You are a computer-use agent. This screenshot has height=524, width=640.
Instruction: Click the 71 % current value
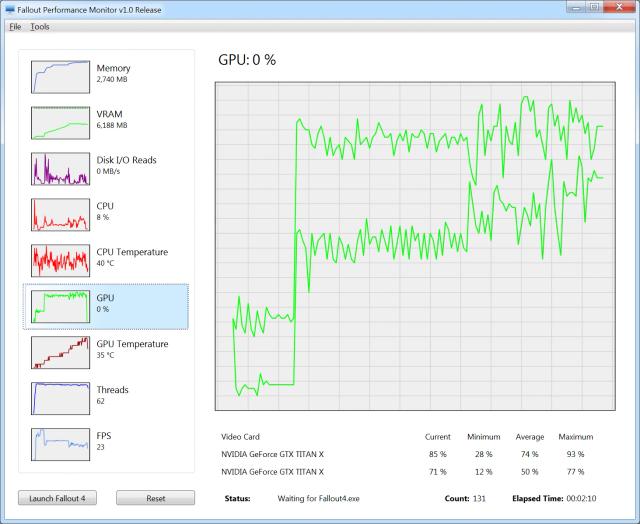[x=438, y=472]
